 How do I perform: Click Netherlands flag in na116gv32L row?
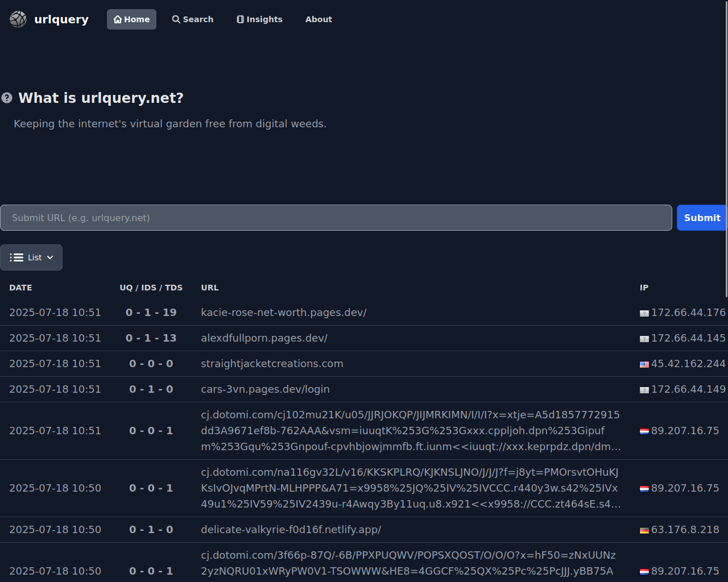click(x=644, y=489)
